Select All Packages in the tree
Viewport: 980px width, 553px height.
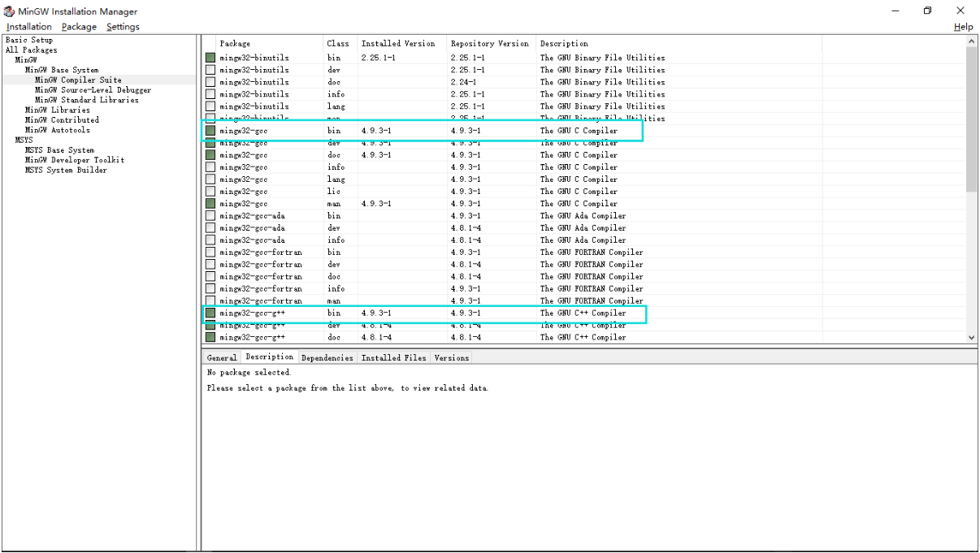pos(32,50)
